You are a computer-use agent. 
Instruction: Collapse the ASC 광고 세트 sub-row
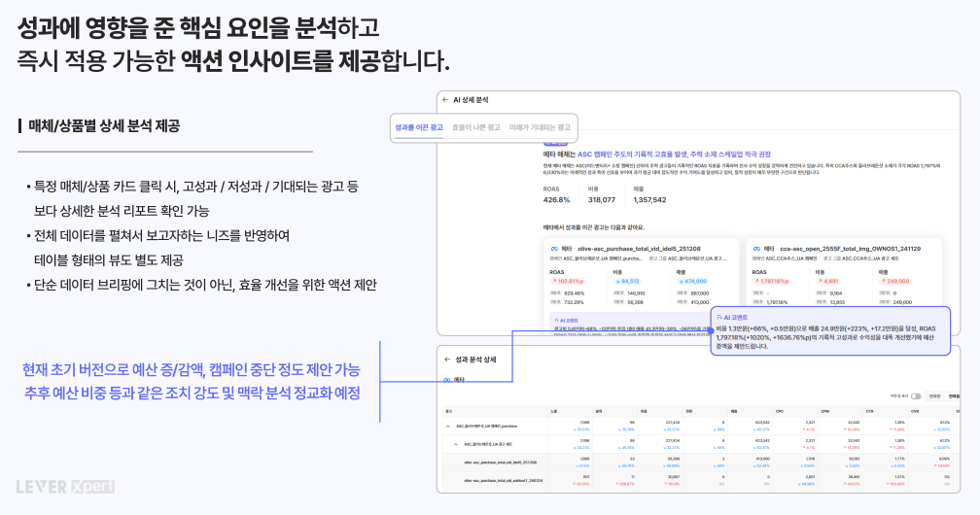[455, 444]
